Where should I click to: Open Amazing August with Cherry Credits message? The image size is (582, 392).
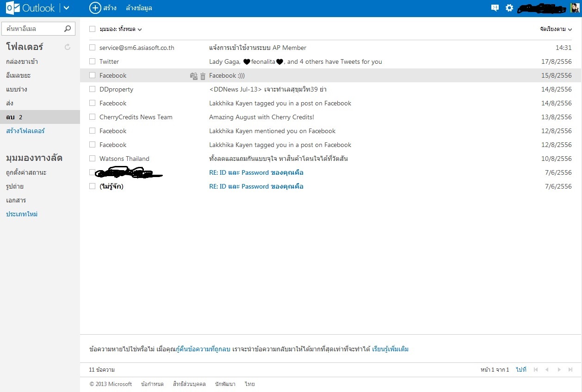(x=261, y=117)
